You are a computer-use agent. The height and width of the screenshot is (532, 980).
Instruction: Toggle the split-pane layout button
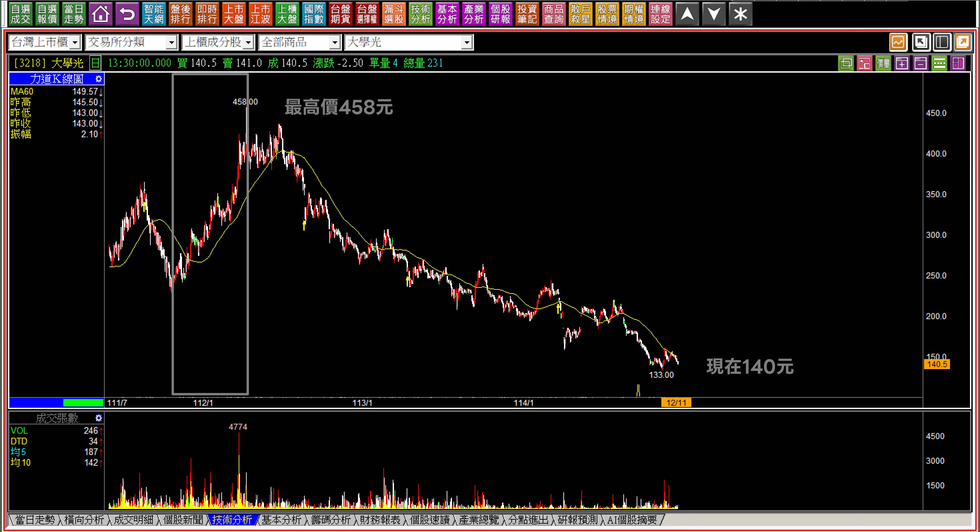point(942,42)
